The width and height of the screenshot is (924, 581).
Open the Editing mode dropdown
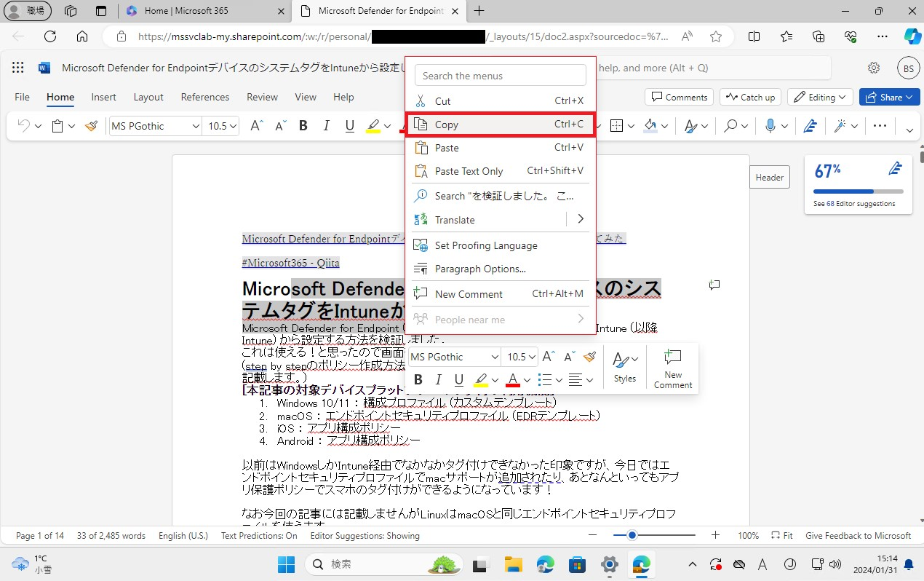821,97
